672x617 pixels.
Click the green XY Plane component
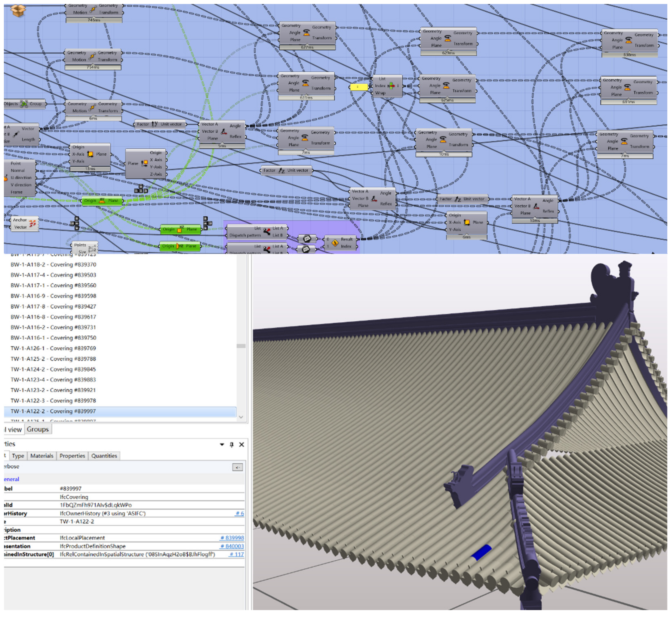tap(102, 201)
